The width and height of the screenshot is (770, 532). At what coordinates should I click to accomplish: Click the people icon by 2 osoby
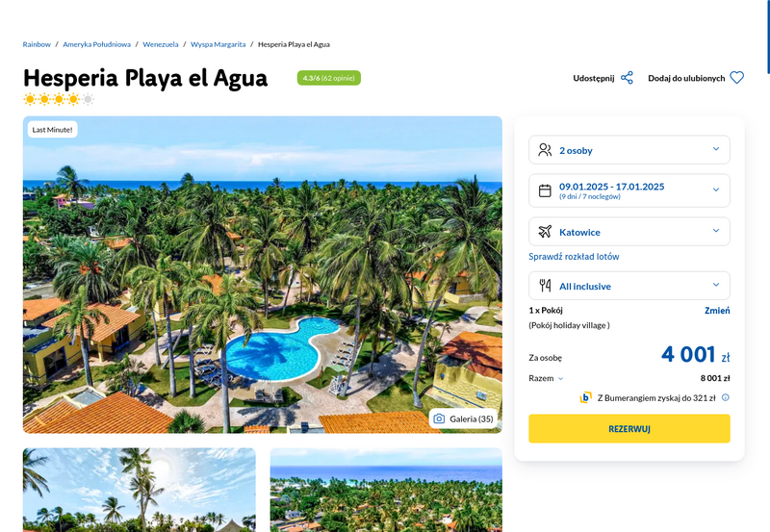click(545, 150)
